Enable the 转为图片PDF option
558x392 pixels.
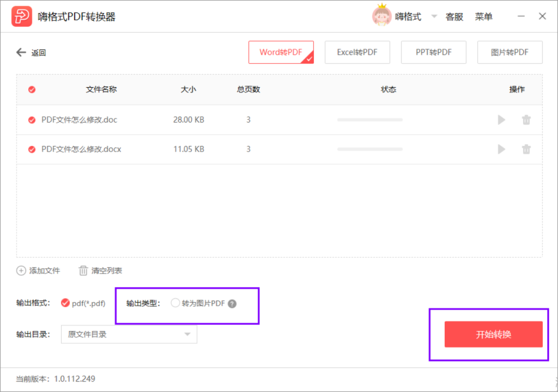(x=175, y=303)
